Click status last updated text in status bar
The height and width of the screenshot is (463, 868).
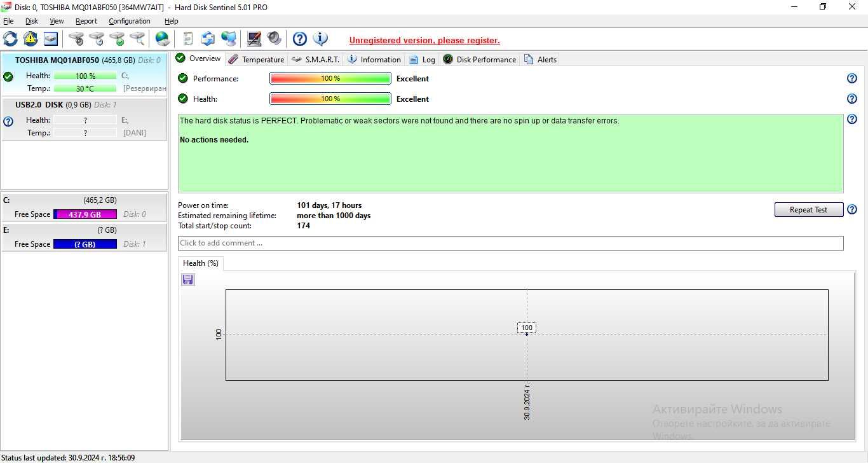point(68,457)
